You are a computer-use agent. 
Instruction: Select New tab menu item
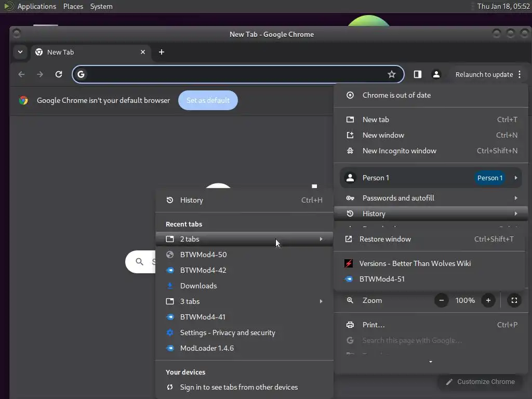click(x=431, y=119)
